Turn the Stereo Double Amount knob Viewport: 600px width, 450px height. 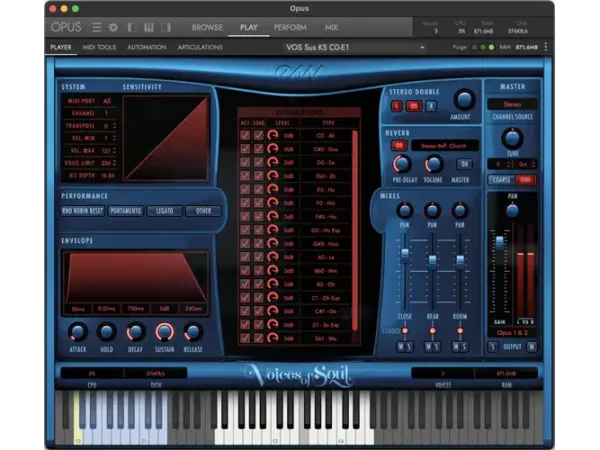point(464,99)
